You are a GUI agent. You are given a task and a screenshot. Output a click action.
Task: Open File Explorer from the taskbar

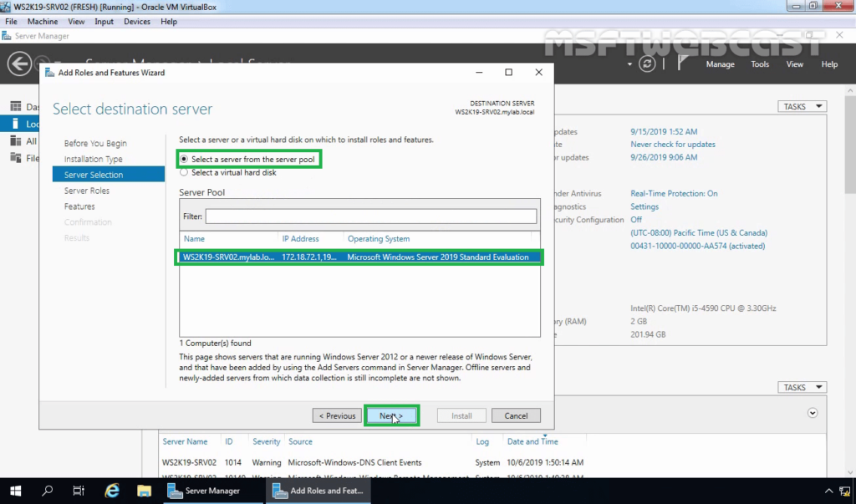pos(144,491)
